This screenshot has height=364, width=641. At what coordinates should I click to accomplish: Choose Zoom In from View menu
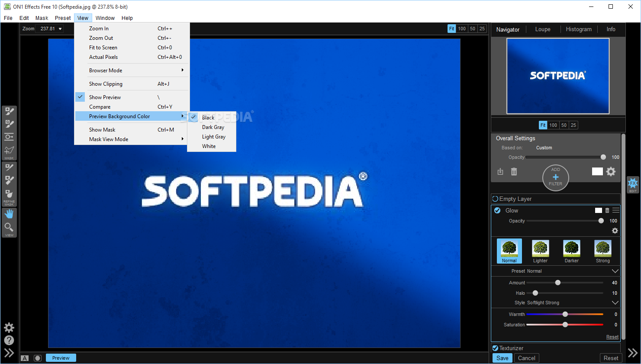[132, 29]
